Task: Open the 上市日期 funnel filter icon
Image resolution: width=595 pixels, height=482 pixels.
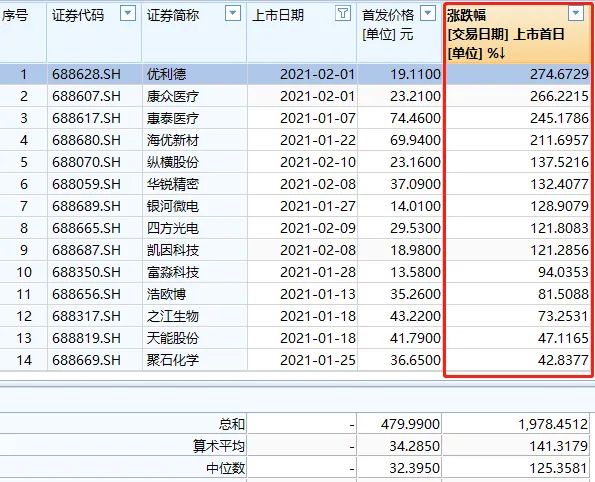Action: [343, 14]
